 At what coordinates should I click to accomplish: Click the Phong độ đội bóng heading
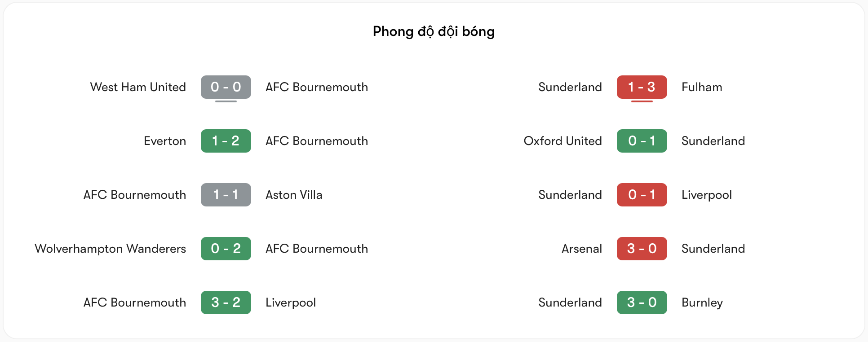click(434, 31)
